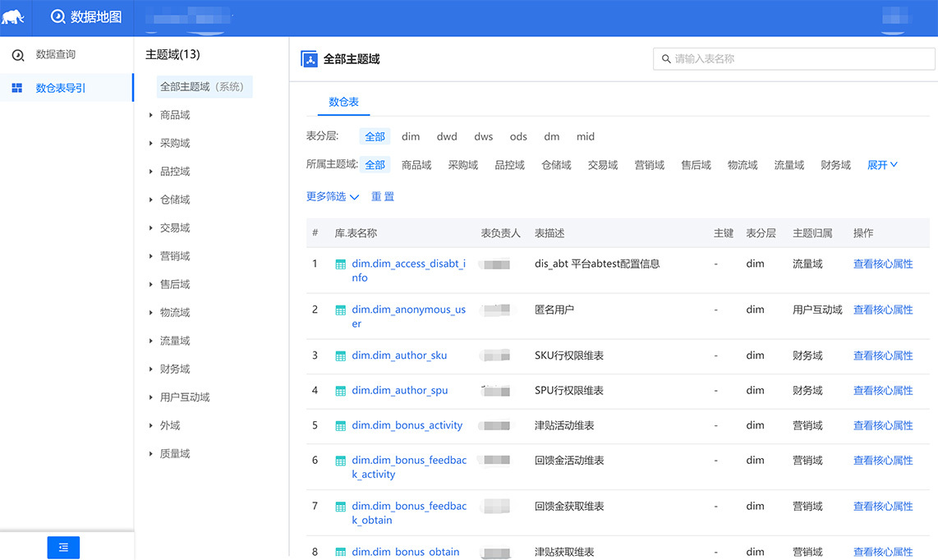The width and height of the screenshot is (938, 560).
Task: Expand 展开 to show more domains
Action: tap(882, 165)
